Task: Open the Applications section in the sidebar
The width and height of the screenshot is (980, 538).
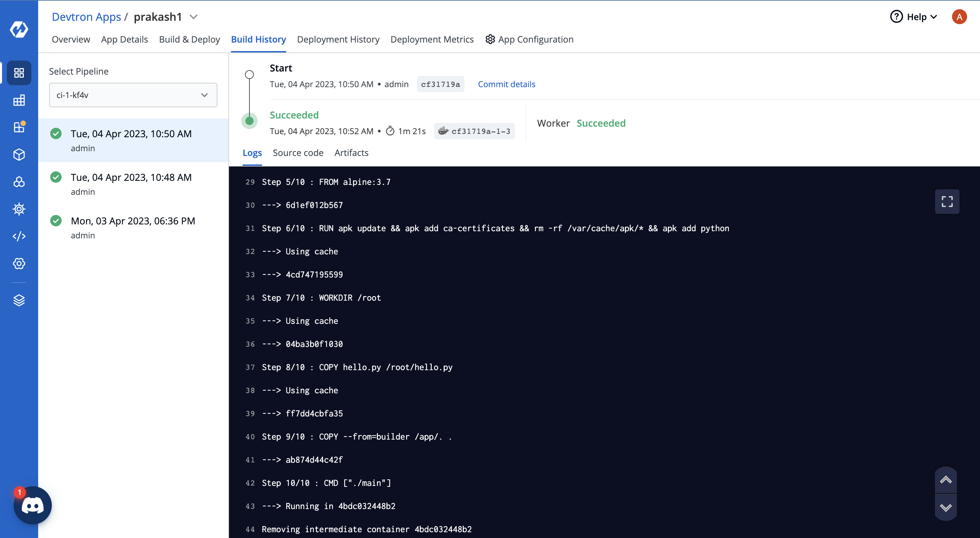Action: (x=19, y=73)
